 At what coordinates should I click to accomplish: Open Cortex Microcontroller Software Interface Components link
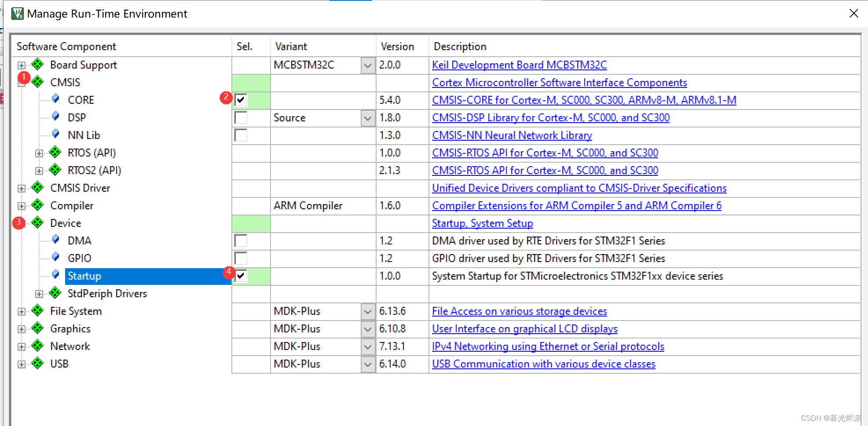coord(559,83)
